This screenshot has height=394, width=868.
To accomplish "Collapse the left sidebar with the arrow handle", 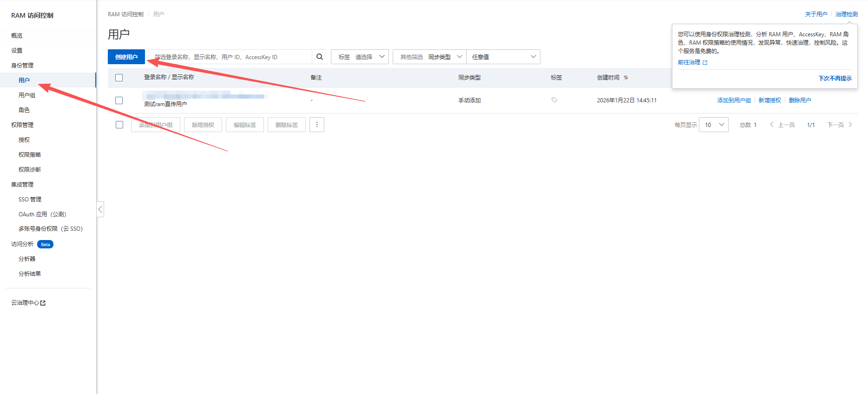I will tap(100, 209).
